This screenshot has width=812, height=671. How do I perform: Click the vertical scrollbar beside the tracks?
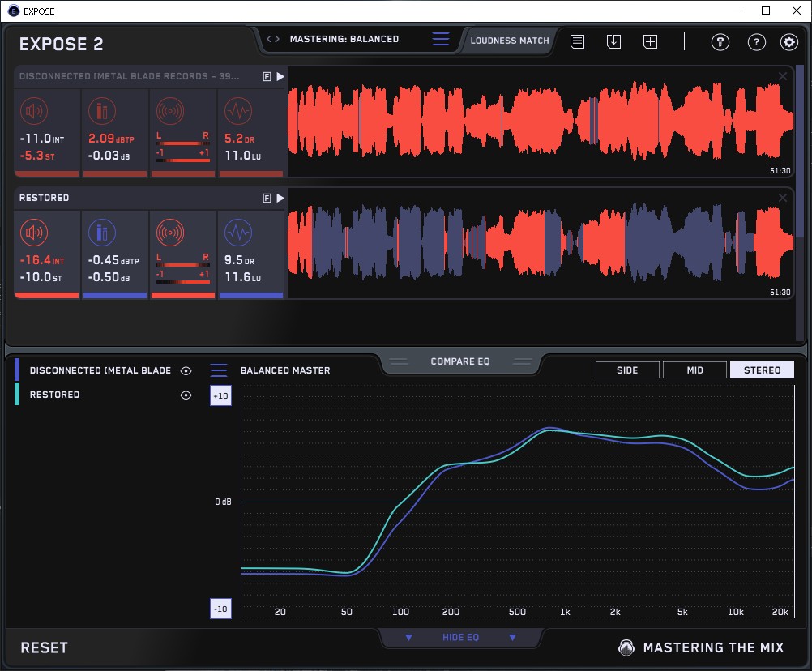801,150
